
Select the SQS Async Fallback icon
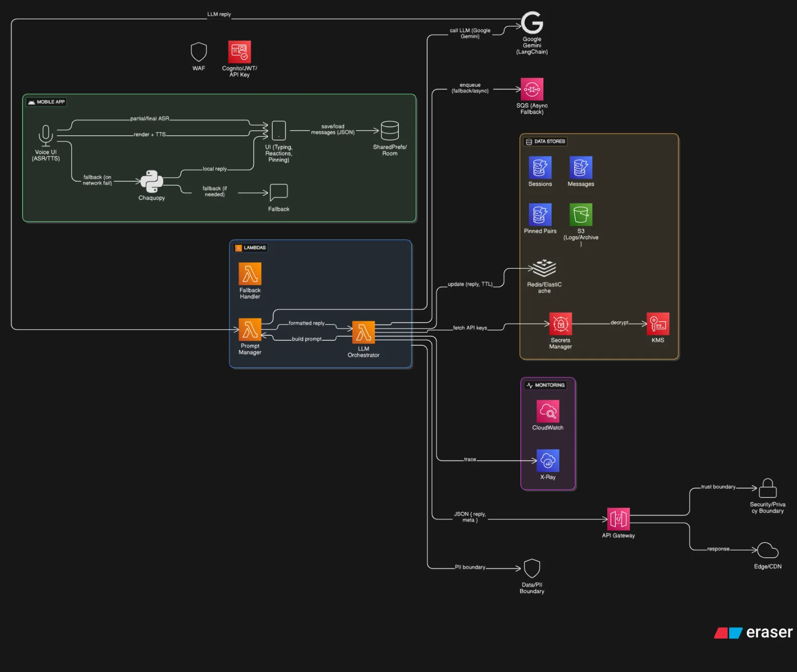pyautogui.click(x=532, y=89)
